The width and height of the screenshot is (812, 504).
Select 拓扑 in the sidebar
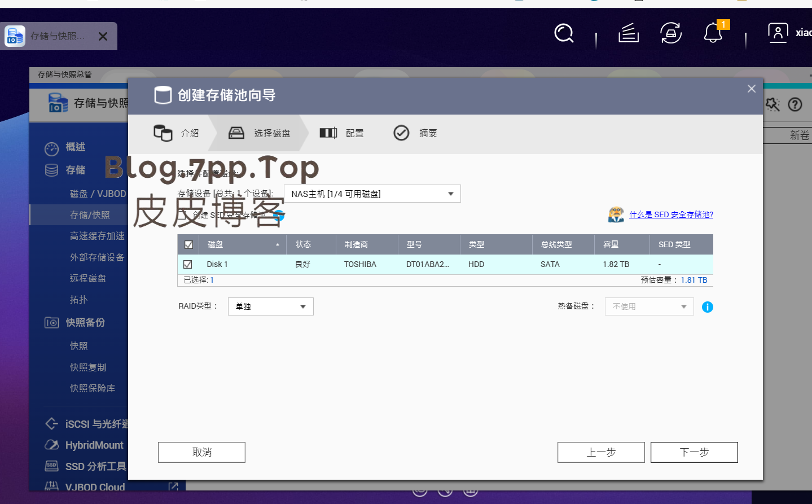pos(78,300)
